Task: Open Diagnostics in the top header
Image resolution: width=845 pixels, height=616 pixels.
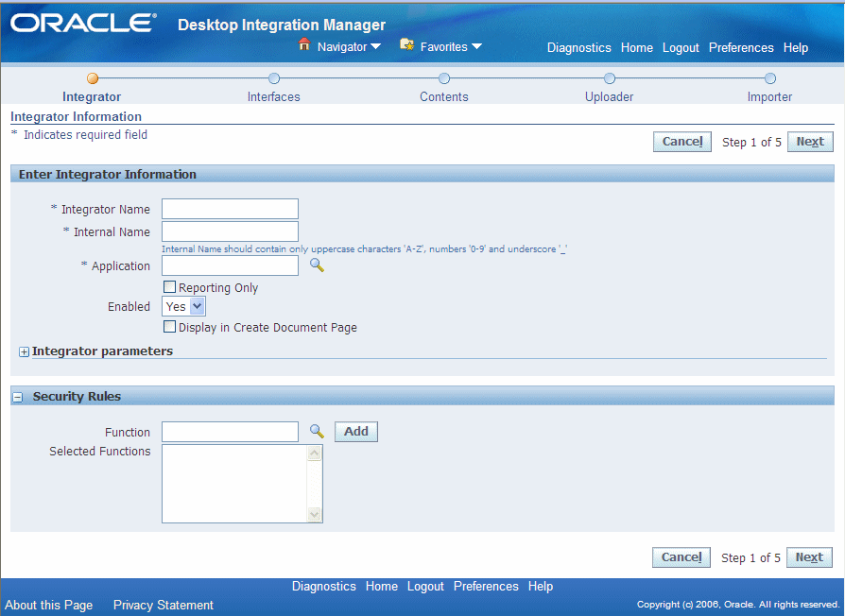Action: pos(578,47)
